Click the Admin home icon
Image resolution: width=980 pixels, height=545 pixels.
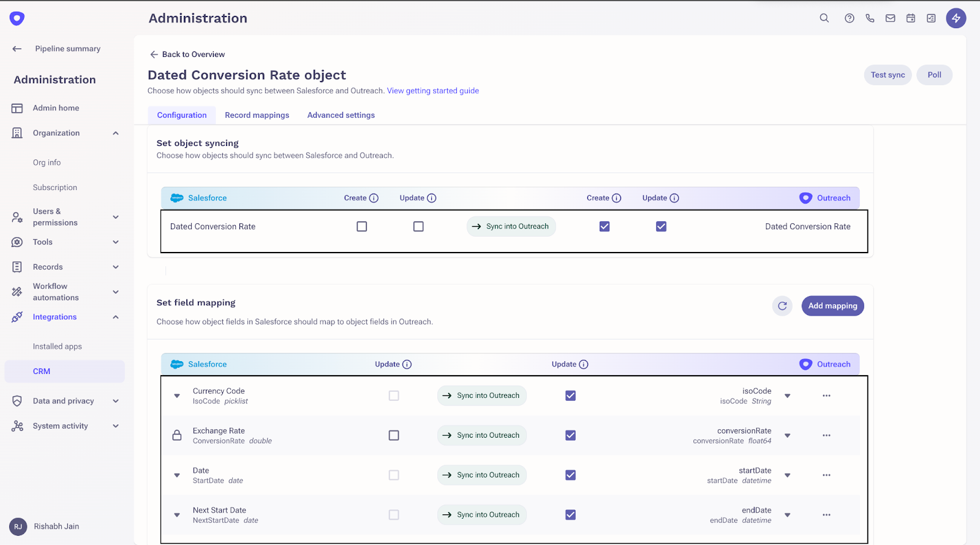coord(17,109)
